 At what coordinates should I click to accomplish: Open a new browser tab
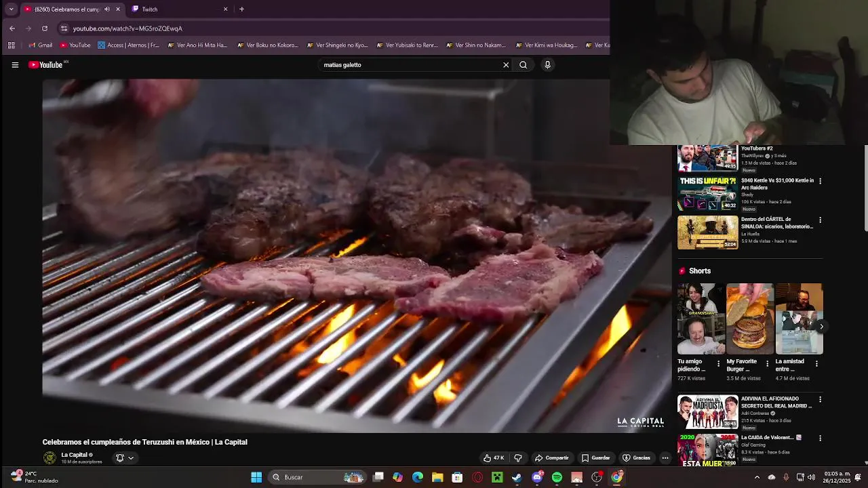click(241, 9)
